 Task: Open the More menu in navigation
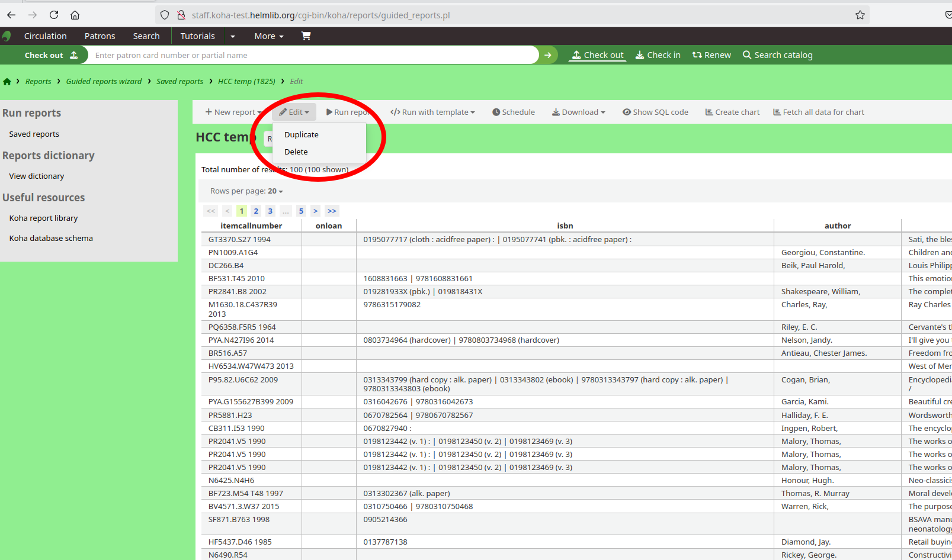[268, 36]
